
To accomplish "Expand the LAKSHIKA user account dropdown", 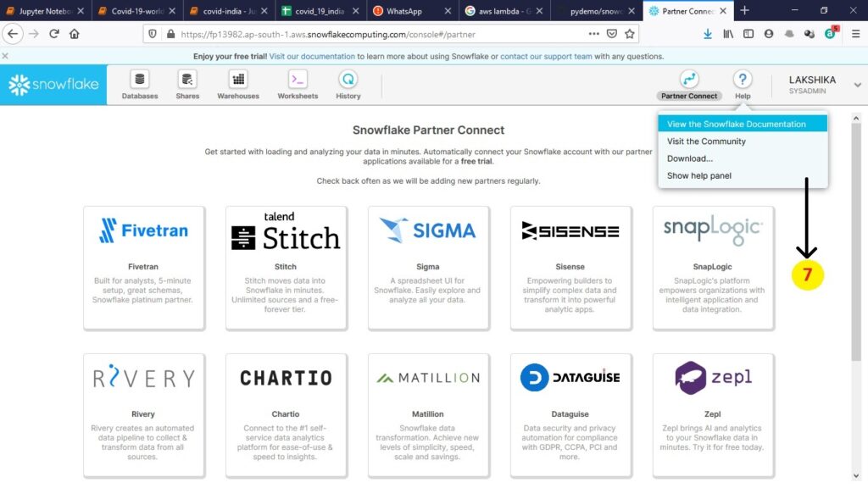I will pyautogui.click(x=857, y=85).
